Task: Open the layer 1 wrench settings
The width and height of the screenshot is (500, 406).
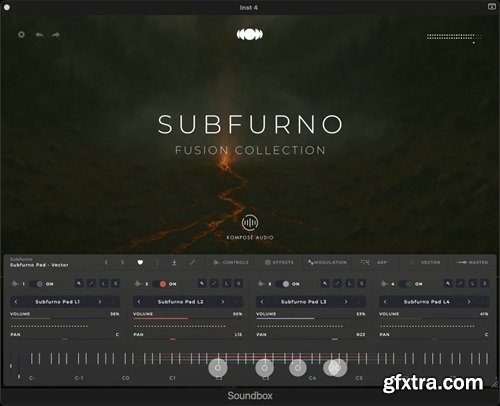Action: (79, 284)
